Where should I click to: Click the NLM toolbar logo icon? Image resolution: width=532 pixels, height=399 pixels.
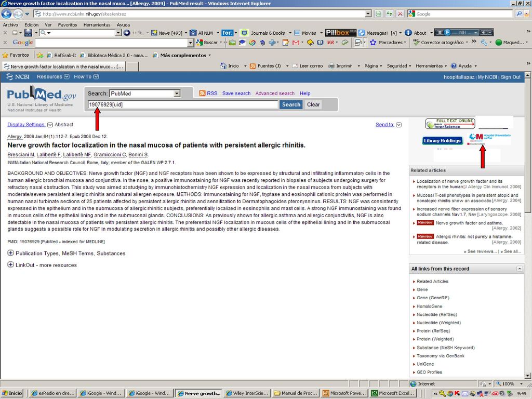click(28, 33)
